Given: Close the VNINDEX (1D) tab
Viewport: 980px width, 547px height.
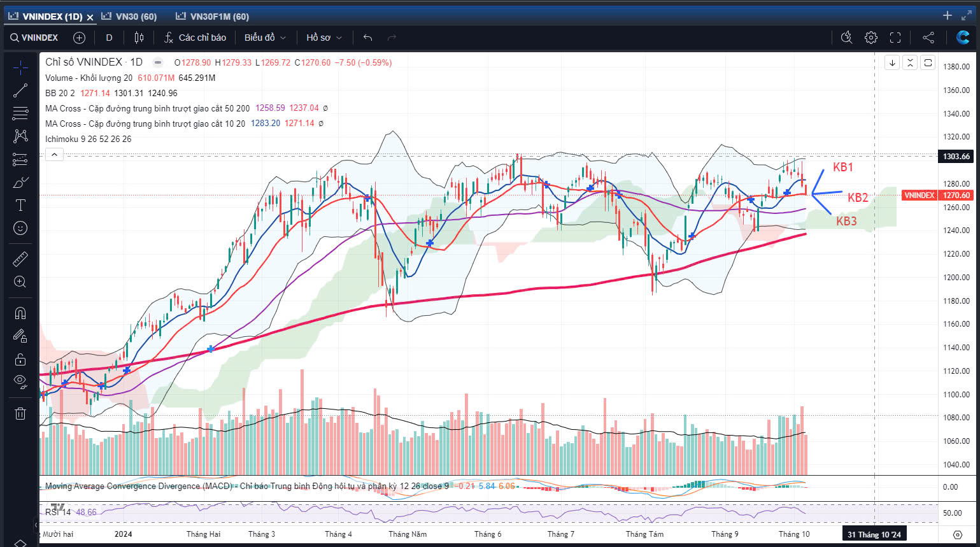Looking at the screenshot, I should (90, 17).
